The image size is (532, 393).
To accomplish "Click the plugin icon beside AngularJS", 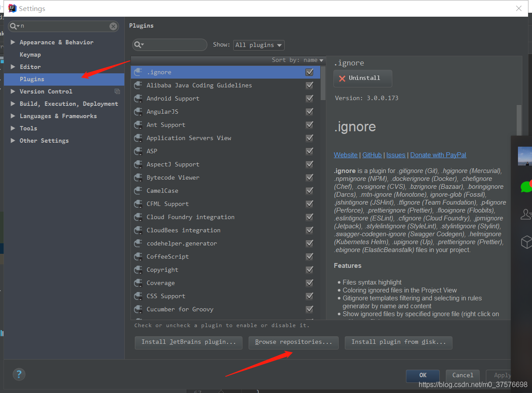I will pyautogui.click(x=138, y=112).
